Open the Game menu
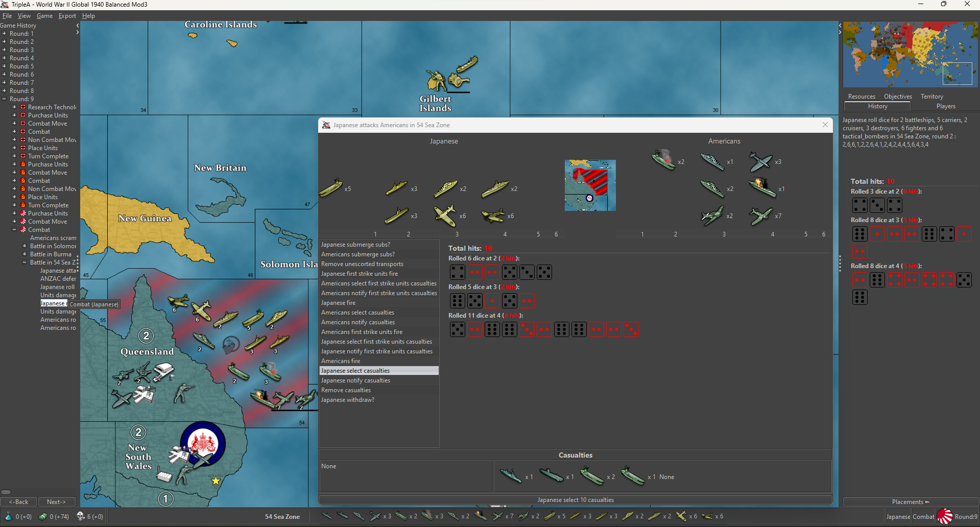 click(44, 16)
